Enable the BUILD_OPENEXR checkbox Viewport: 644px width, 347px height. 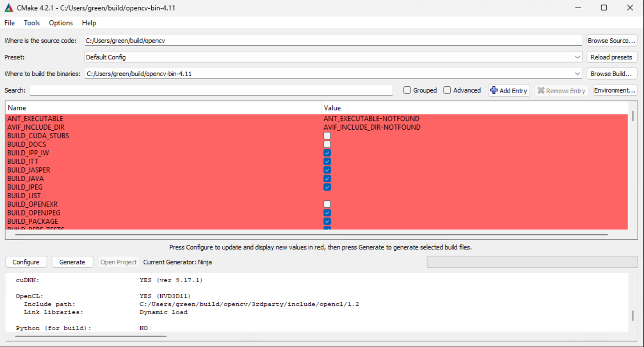tap(327, 204)
